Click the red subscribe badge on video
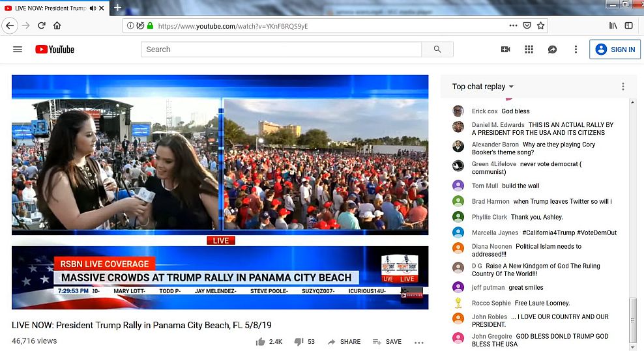This screenshot has height=351, width=644. [x=412, y=295]
